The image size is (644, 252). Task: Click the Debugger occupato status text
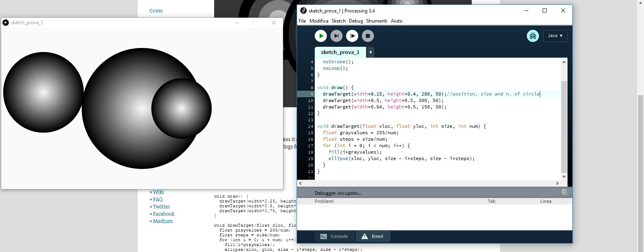tap(338, 193)
